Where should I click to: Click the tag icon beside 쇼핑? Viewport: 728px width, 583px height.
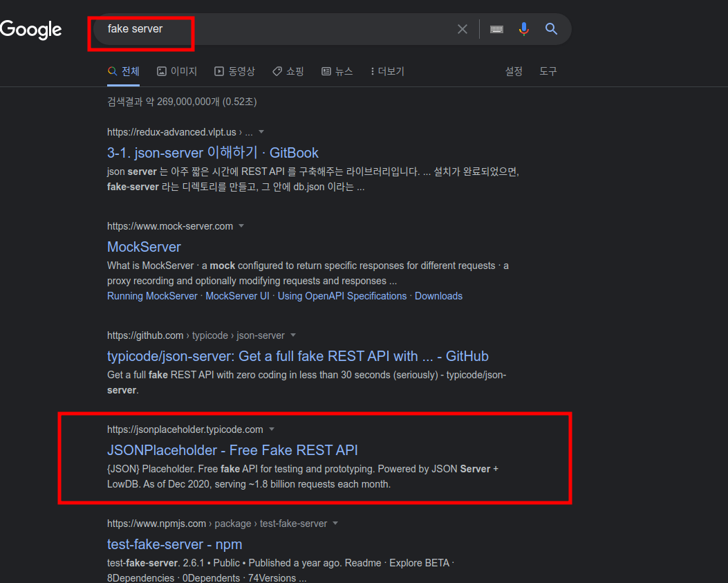277,71
